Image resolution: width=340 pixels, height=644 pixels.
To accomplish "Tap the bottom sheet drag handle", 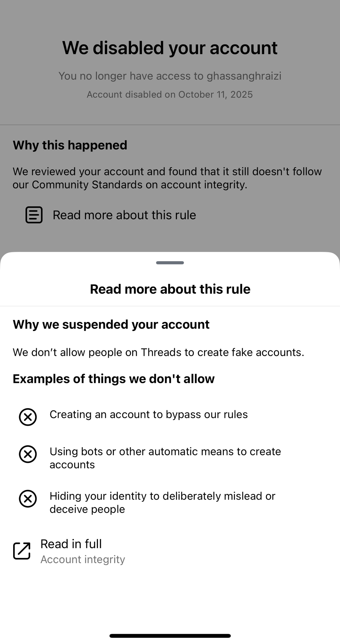I will 170,263.
